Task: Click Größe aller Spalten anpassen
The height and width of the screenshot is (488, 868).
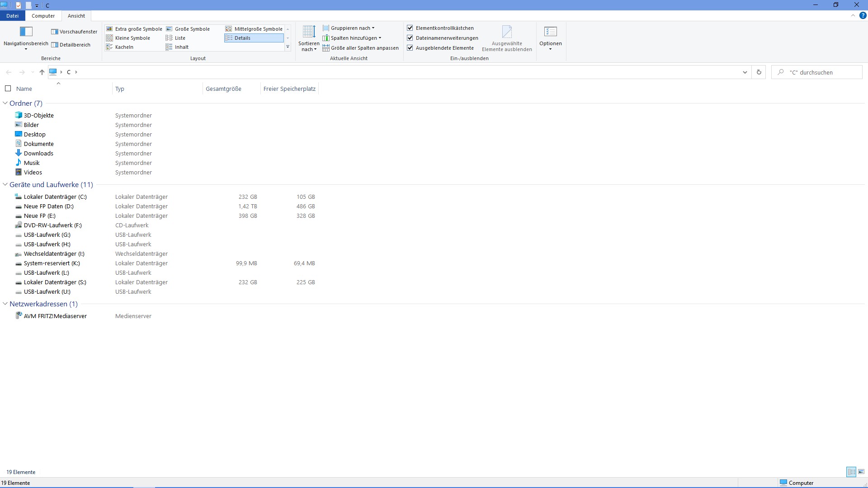Action: pos(361,48)
